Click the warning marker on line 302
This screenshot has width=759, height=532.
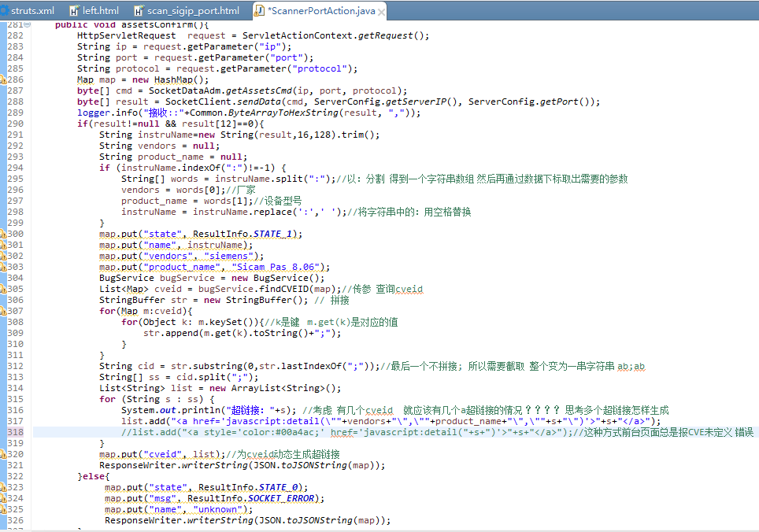(3, 256)
